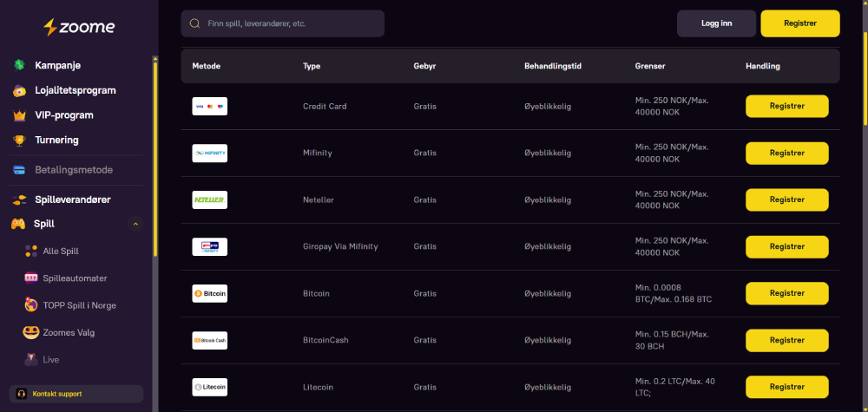Click the Spilleautomater slot machine icon

[31, 278]
